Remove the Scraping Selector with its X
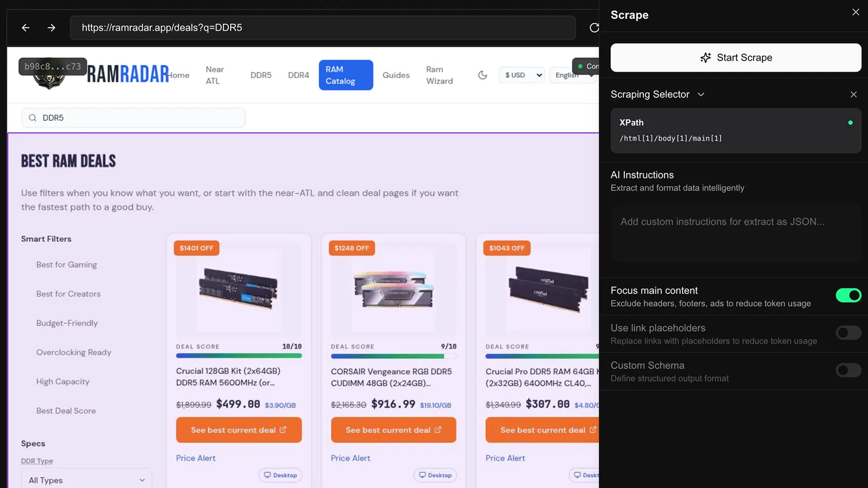 pyautogui.click(x=853, y=94)
